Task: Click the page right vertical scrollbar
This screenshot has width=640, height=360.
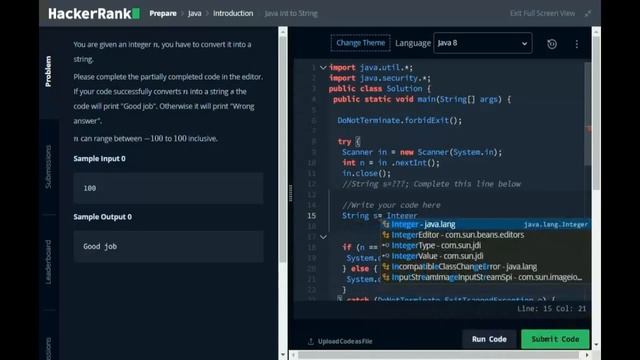Action: pos(596,112)
